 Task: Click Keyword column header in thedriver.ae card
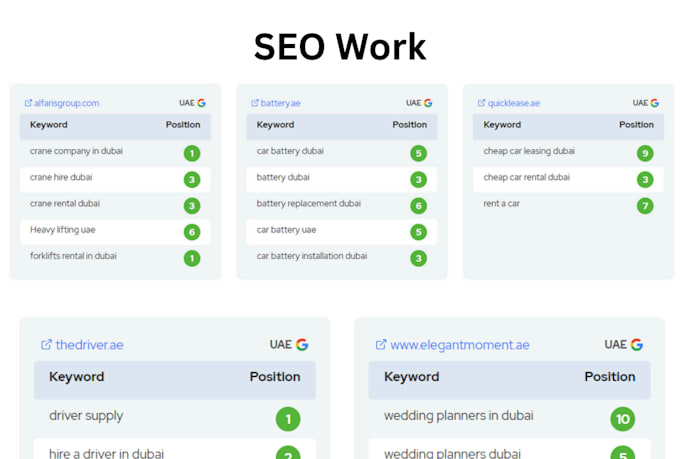tap(76, 377)
